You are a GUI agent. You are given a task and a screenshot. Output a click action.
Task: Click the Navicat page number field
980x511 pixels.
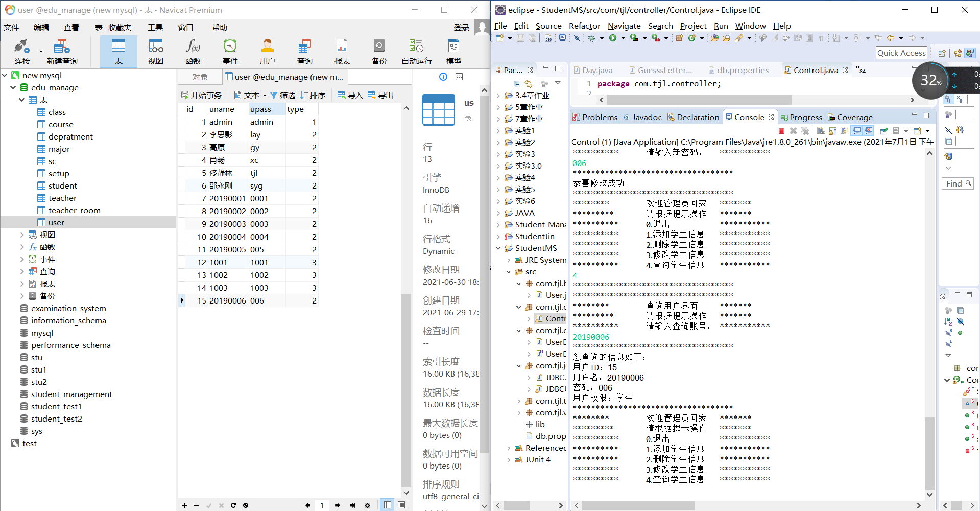point(322,505)
